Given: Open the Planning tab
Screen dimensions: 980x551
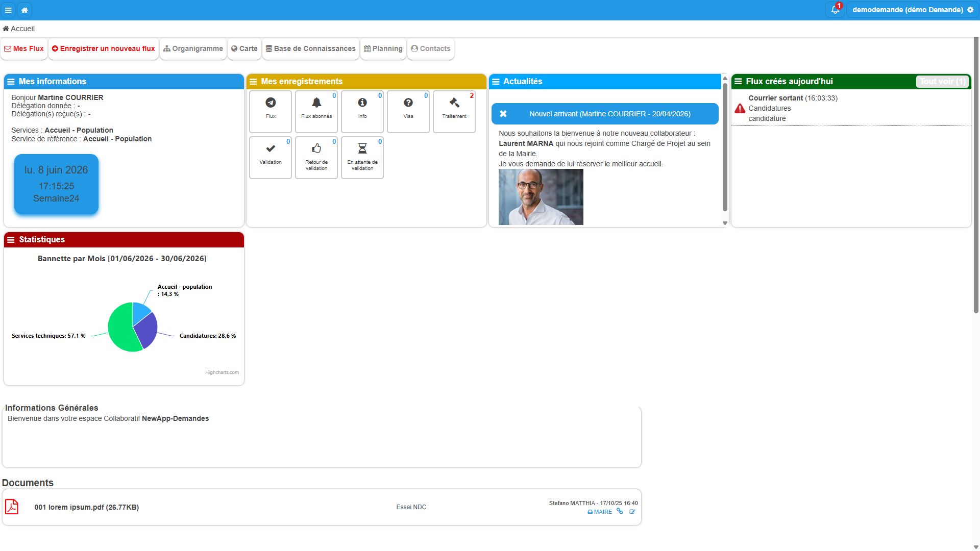Looking at the screenshot, I should point(383,48).
